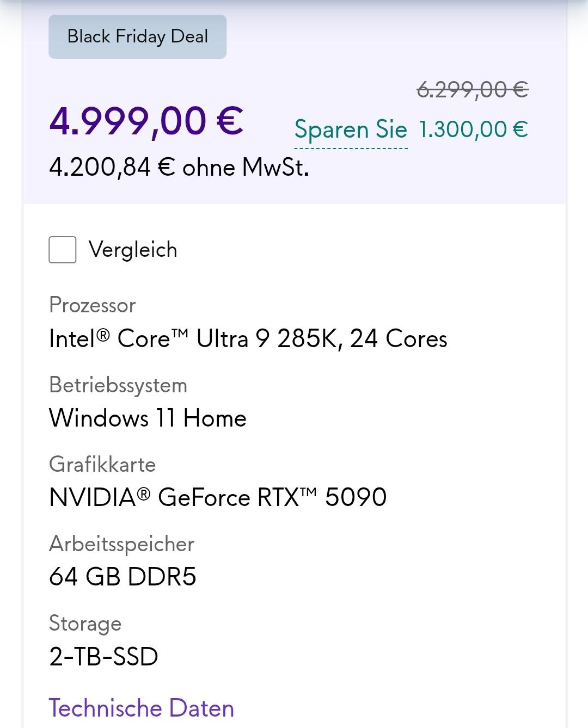This screenshot has width=588, height=728.
Task: Select the 2-TB-SSD value
Action: pos(103,657)
